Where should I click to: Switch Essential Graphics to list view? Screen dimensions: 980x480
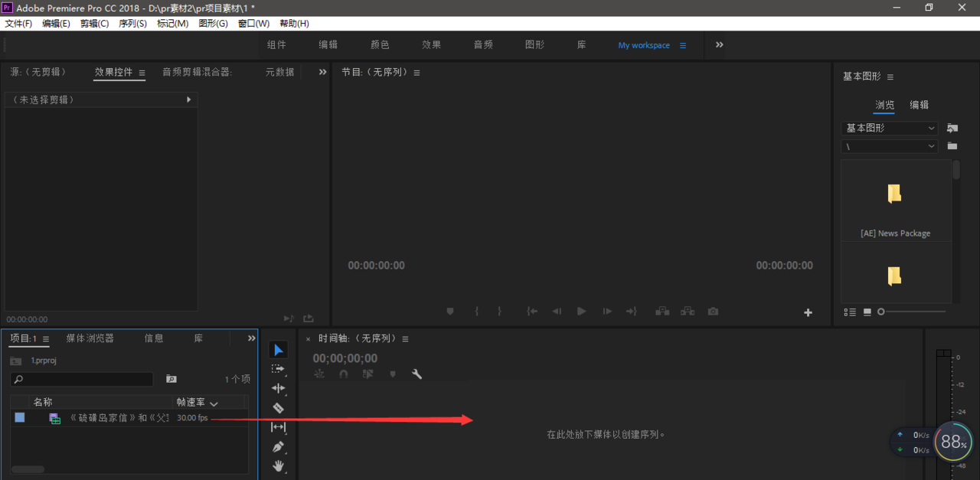click(x=850, y=312)
